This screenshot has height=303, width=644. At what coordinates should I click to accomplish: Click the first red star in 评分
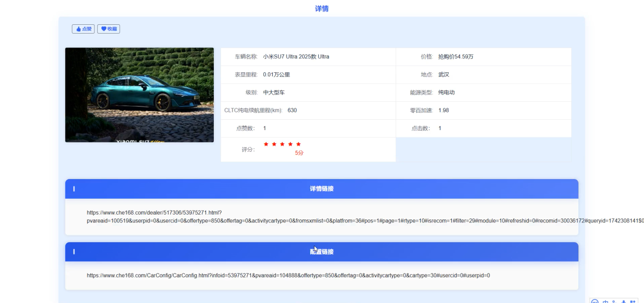click(265, 145)
